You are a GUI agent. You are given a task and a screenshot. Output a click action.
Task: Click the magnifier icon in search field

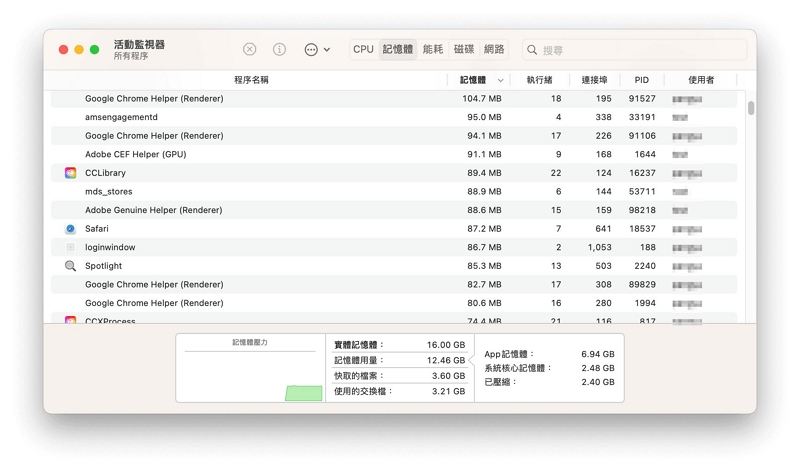(532, 50)
